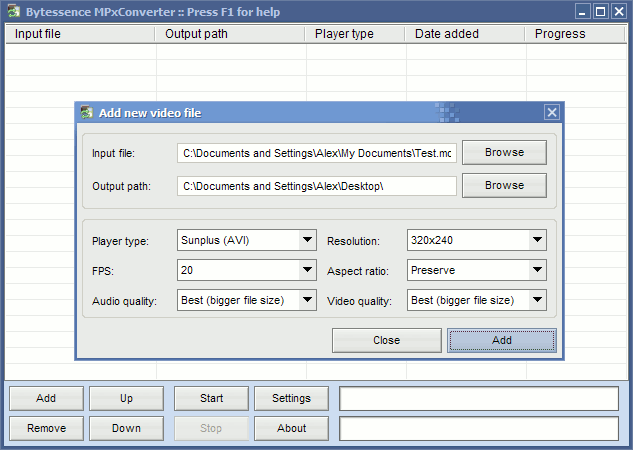Click Add in the main window toolbar

(x=46, y=398)
